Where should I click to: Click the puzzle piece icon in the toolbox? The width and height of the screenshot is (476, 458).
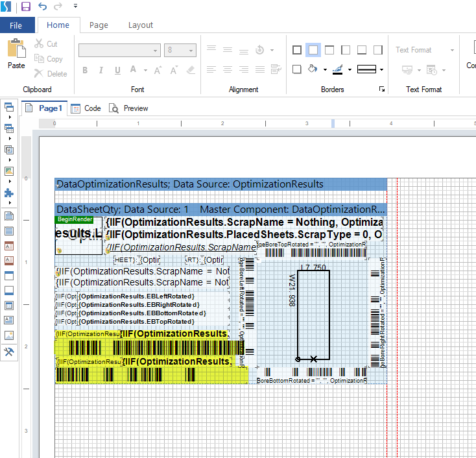[8, 193]
